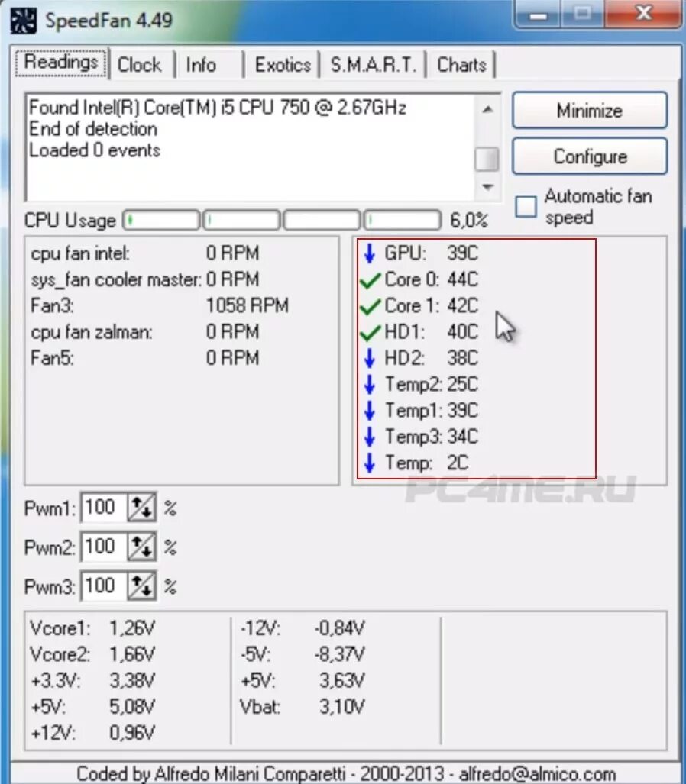
Task: Click the Pwm1 value field
Action: click(x=104, y=508)
